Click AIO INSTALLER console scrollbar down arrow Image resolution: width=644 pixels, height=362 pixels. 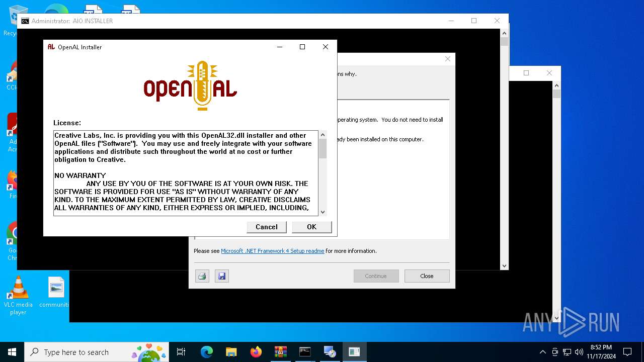(x=504, y=265)
